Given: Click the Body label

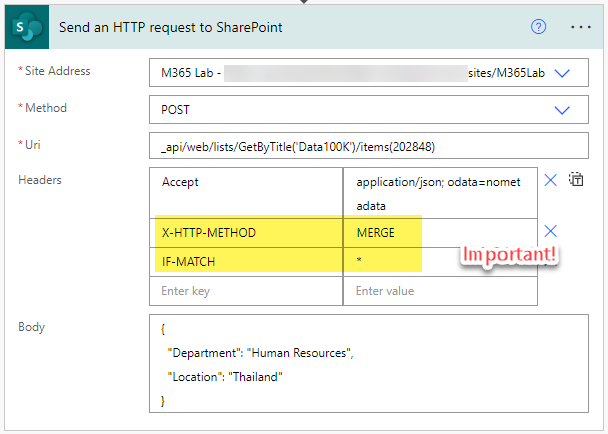Looking at the screenshot, I should 31,327.
